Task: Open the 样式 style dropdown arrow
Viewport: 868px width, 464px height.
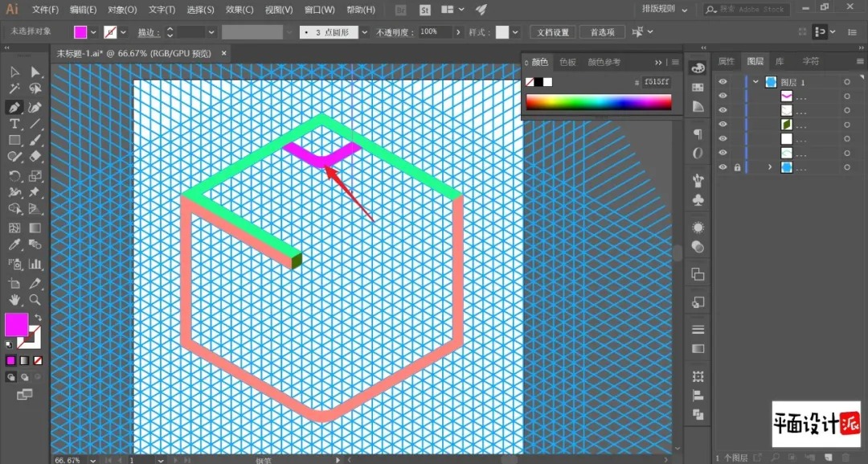Action: (x=516, y=33)
